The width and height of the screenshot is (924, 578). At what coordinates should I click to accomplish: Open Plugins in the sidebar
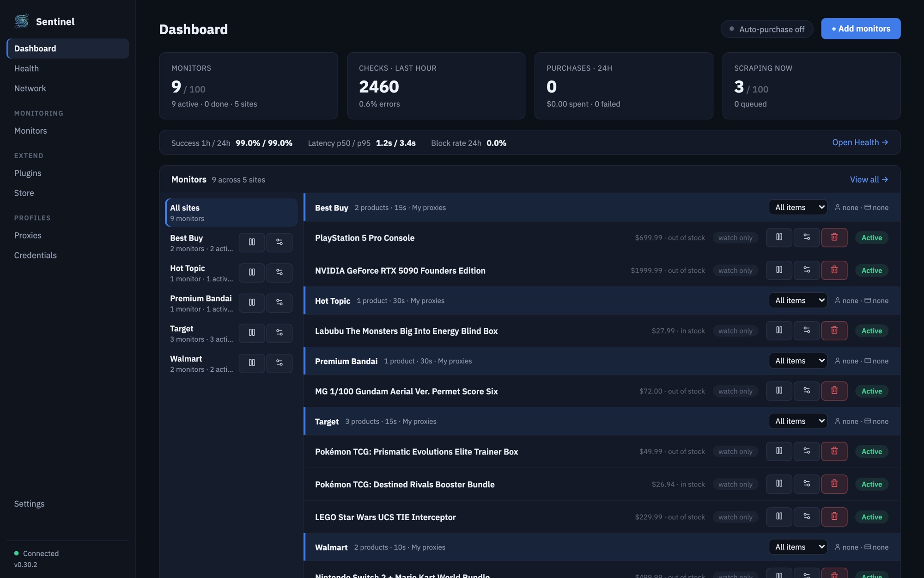point(68,173)
